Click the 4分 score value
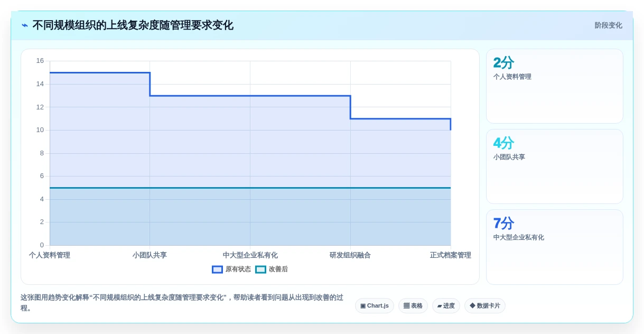The image size is (644, 334). click(x=503, y=143)
